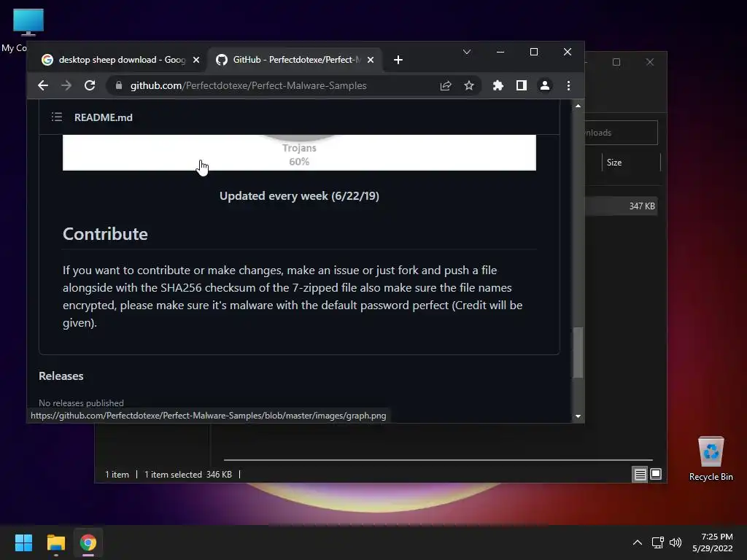Open README.md table of contents icon
Image resolution: width=747 pixels, height=560 pixels.
[57, 117]
